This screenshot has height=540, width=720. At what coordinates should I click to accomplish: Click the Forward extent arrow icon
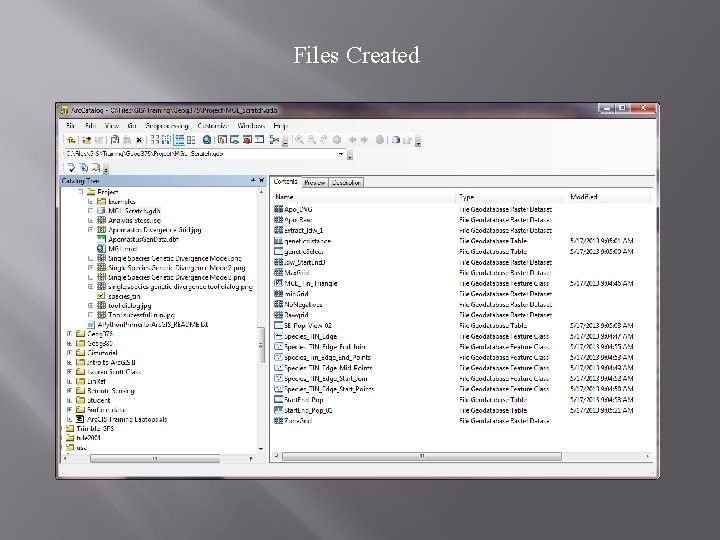coord(365,140)
